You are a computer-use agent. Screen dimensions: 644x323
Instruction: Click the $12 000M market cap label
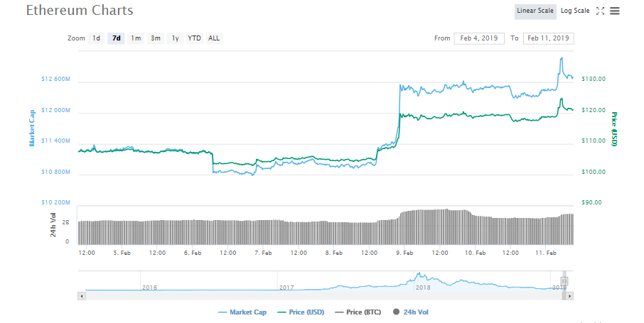tap(56, 110)
